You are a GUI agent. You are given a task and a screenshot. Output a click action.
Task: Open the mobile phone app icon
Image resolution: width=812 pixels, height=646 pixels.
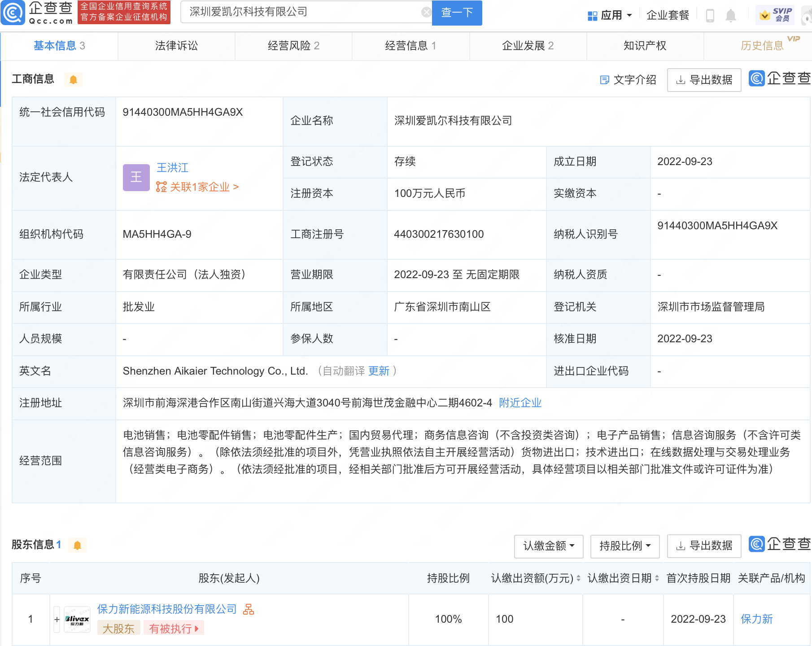tap(710, 16)
